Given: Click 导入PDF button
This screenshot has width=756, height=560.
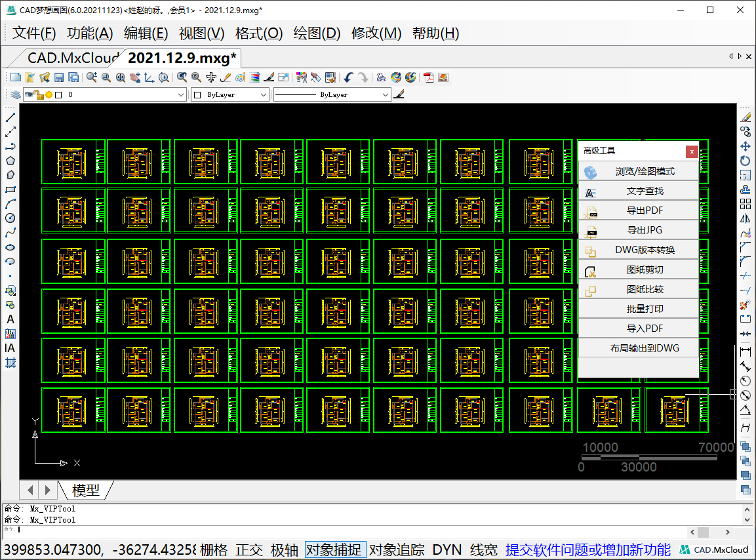Looking at the screenshot, I should click(639, 329).
